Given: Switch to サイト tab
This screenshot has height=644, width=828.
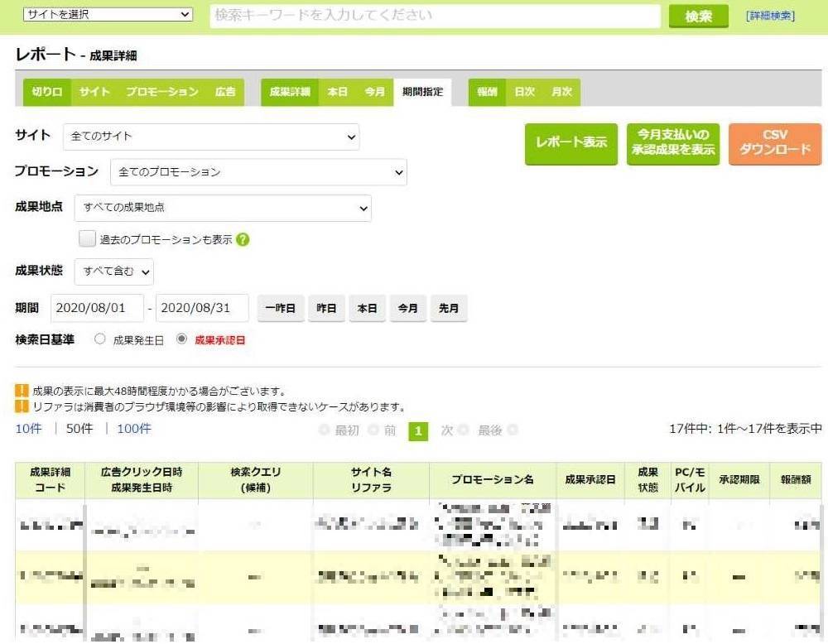Looking at the screenshot, I should pyautogui.click(x=94, y=92).
